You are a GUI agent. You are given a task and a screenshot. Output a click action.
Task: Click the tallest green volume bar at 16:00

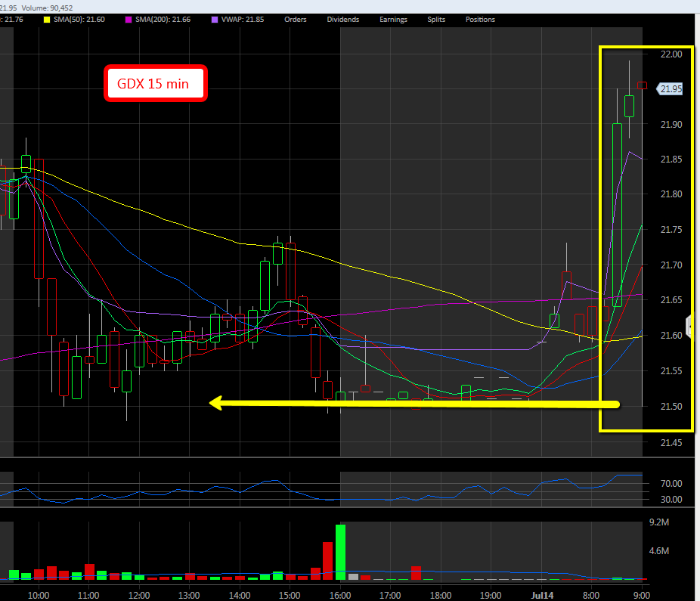pyautogui.click(x=340, y=552)
